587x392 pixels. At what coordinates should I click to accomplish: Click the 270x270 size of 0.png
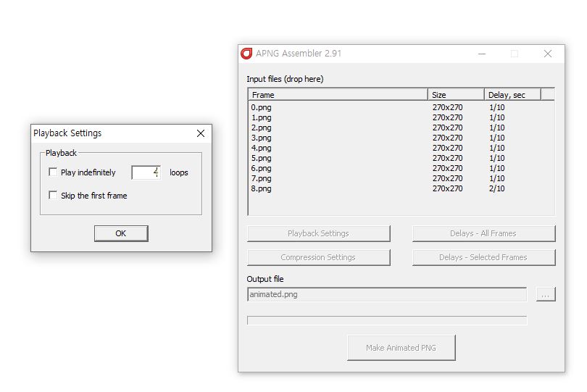tap(447, 107)
